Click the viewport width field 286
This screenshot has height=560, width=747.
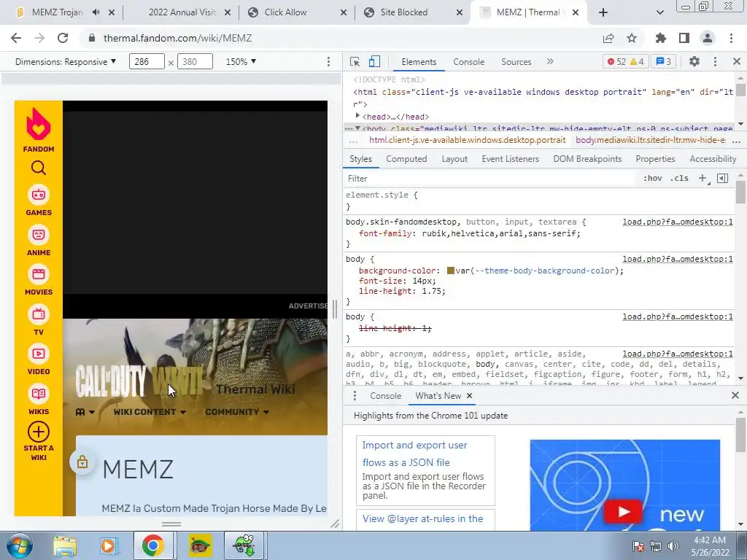[147, 61]
